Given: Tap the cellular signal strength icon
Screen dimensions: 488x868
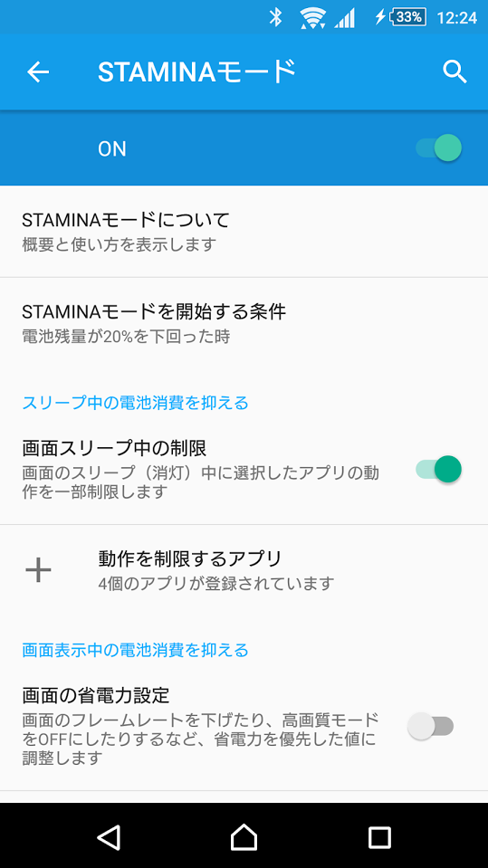Looking at the screenshot, I should tap(345, 19).
